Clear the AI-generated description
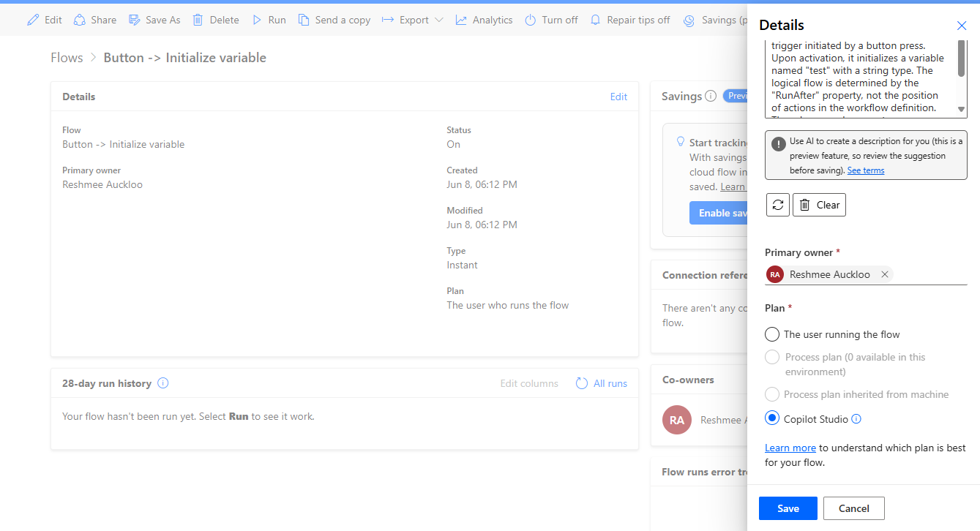980x531 pixels. pyautogui.click(x=819, y=205)
